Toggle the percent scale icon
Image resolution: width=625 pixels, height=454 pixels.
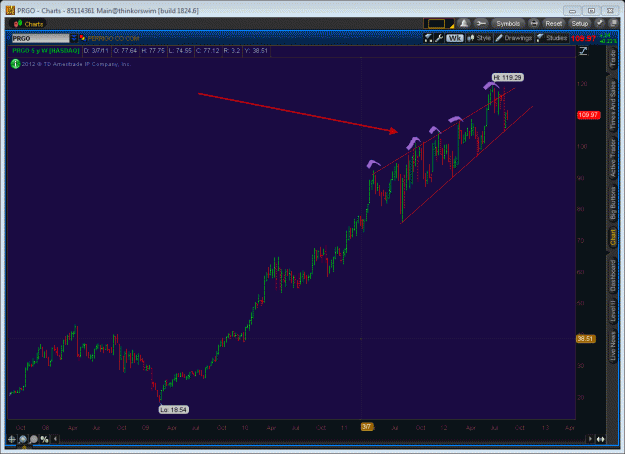coord(44,439)
